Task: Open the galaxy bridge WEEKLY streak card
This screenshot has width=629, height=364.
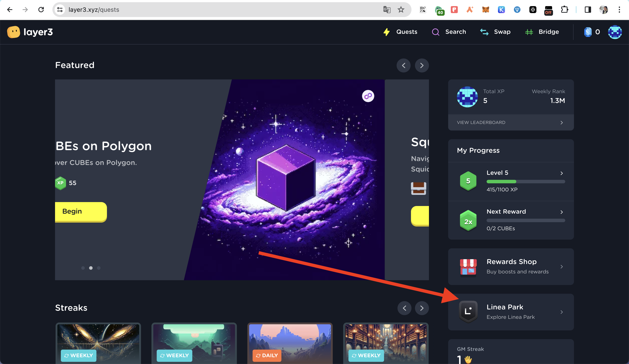Action: click(x=98, y=343)
